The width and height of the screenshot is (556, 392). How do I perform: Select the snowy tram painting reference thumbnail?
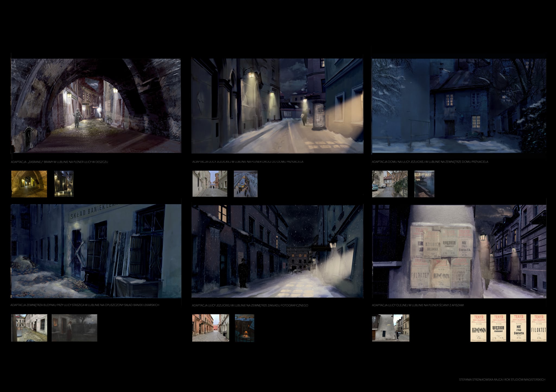click(245, 184)
